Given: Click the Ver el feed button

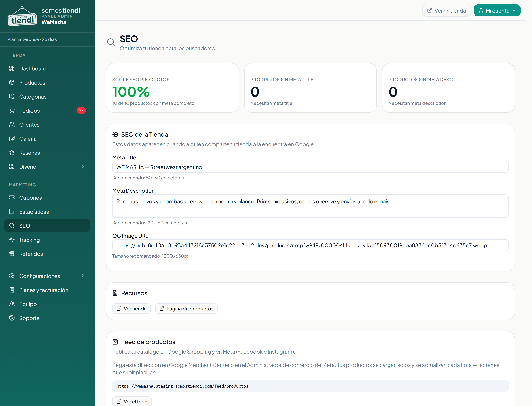Looking at the screenshot, I should click(x=132, y=401).
